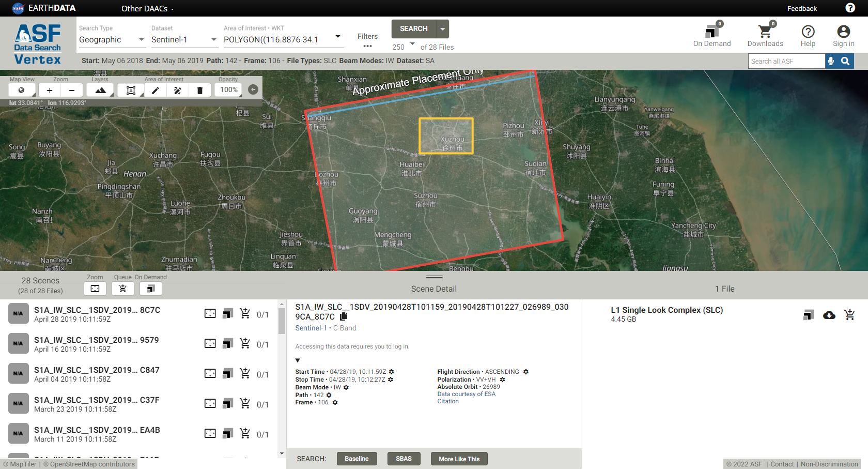The image size is (868, 469).
Task: Add scene C847 files to Downloads cart
Action: coord(245,373)
